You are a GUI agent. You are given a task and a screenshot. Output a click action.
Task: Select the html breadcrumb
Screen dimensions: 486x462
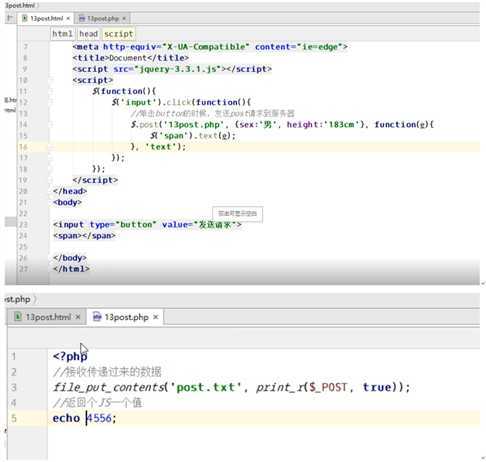pyautogui.click(x=63, y=34)
